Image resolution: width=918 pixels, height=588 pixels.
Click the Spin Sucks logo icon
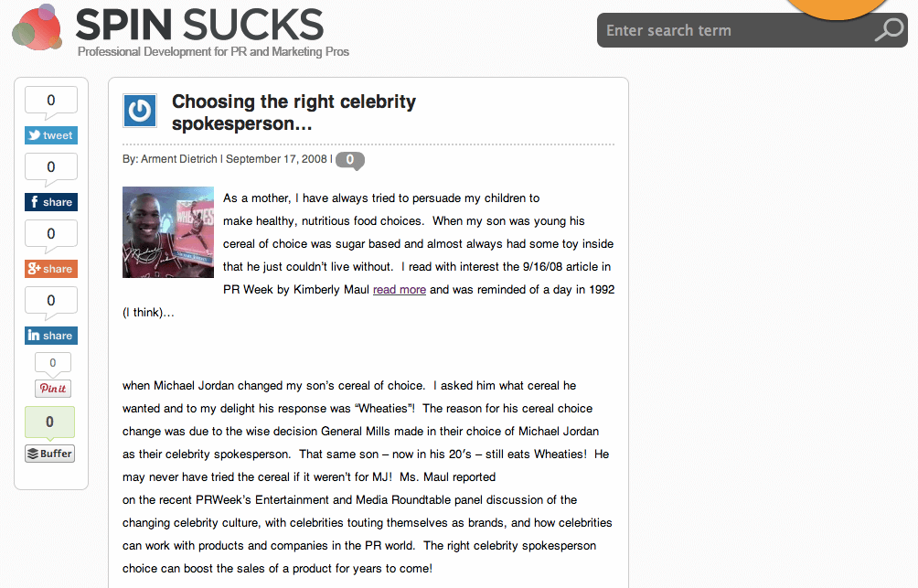tap(37, 27)
